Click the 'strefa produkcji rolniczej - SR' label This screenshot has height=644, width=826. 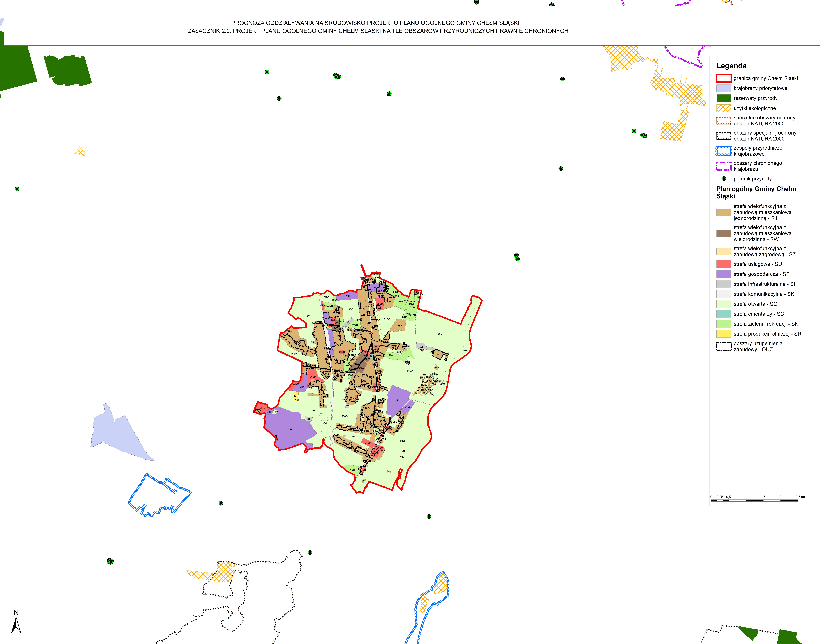[767, 334]
